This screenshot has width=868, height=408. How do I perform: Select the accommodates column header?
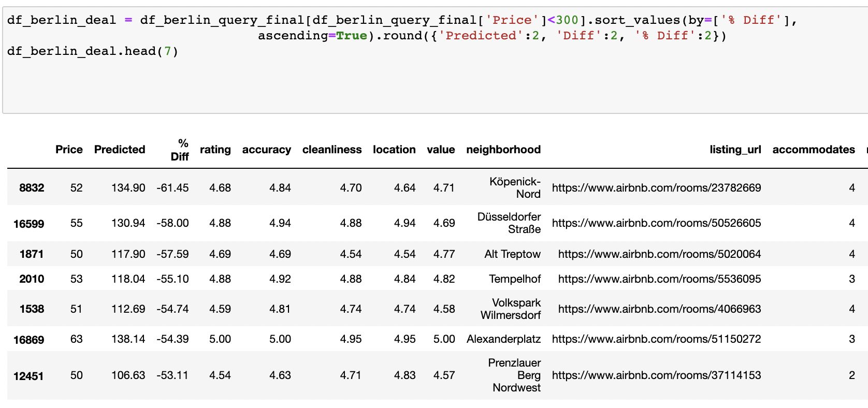[x=814, y=150]
